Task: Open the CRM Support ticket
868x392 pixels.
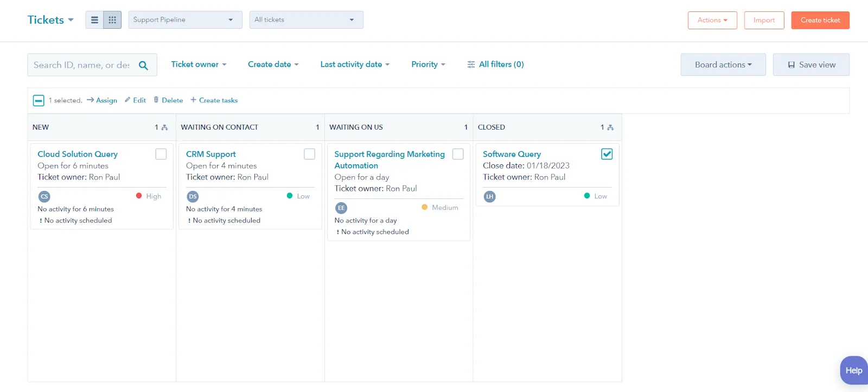Action: (x=211, y=154)
